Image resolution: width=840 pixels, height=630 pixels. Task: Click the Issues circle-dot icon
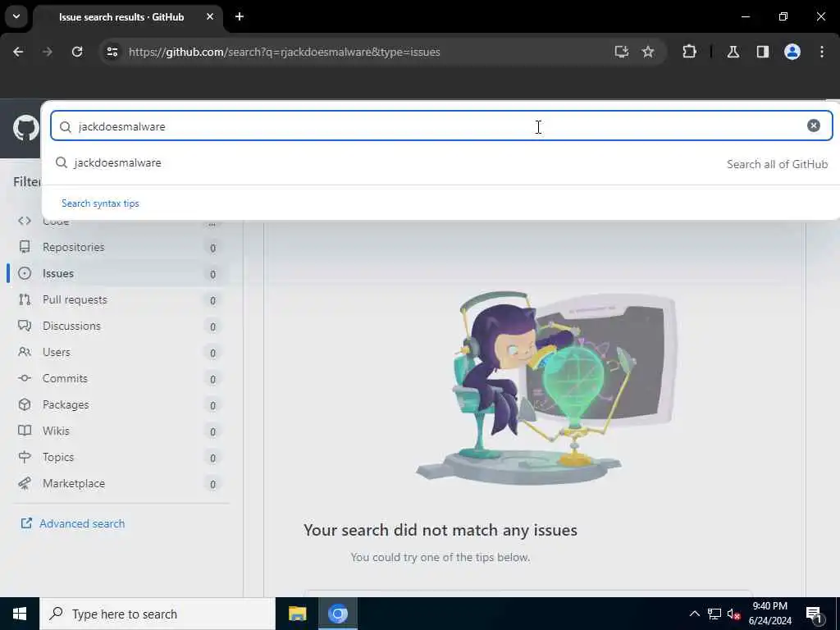click(25, 273)
